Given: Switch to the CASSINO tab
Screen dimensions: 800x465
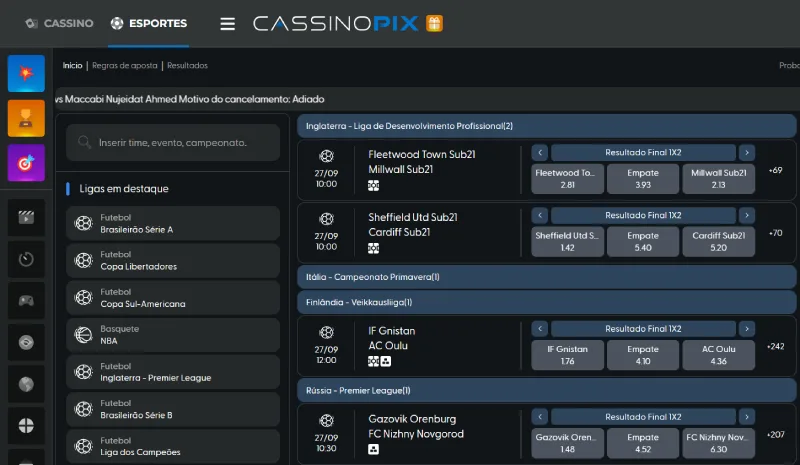Looking at the screenshot, I should (x=60, y=23).
